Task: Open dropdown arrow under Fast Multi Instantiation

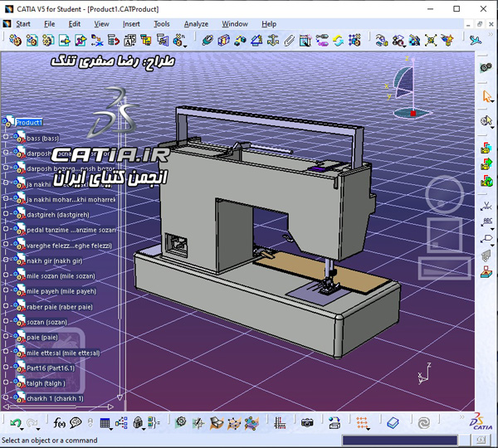Action: 185,46
